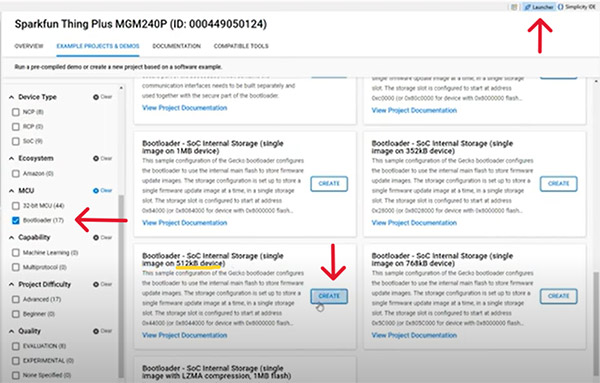Viewport: 600px width, 383px height.
Task: Click the open perspective icon beside Launcher
Action: click(515, 7)
